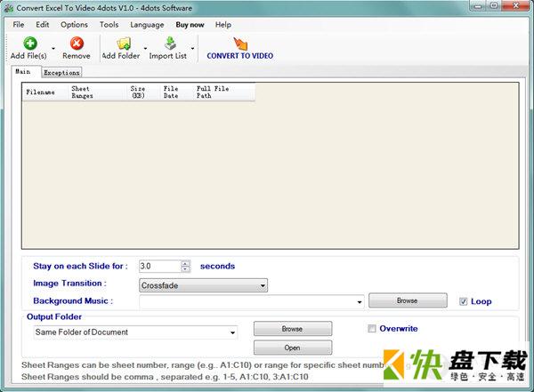Screen dimensions: 534x392
Task: Minimize the application window
Action: 479,6
